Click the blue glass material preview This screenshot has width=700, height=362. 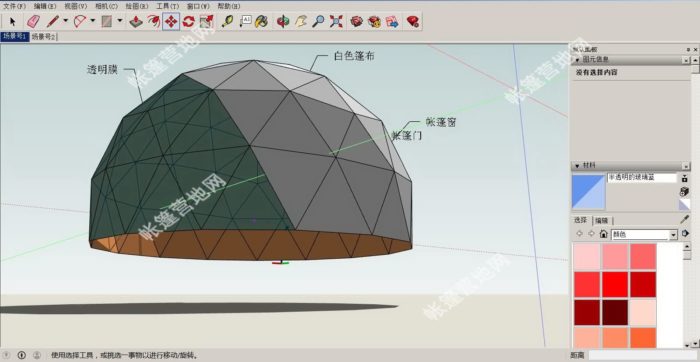point(588,192)
